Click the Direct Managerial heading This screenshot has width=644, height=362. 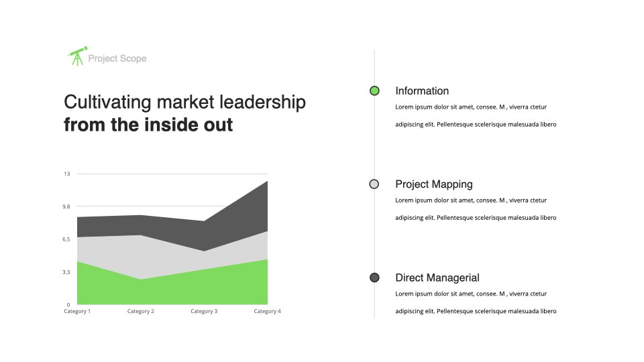point(437,278)
